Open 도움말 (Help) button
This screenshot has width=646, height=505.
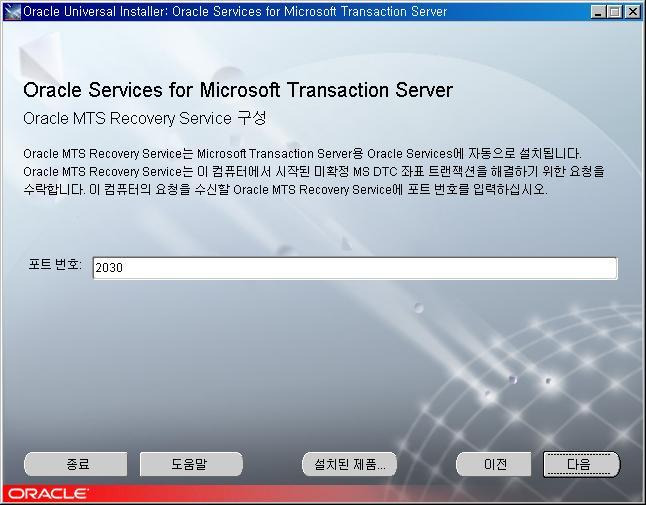[191, 464]
